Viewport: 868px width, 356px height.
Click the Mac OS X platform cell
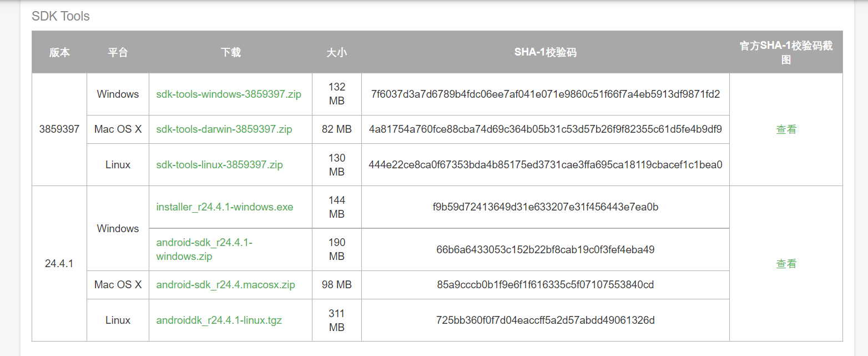118,129
